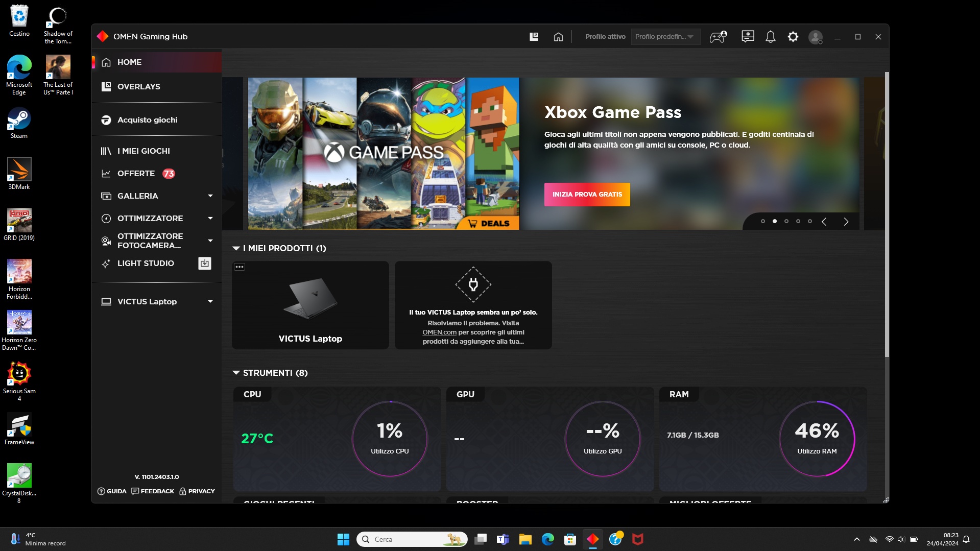Open File Explorer from taskbar
The width and height of the screenshot is (980, 551).
(525, 539)
